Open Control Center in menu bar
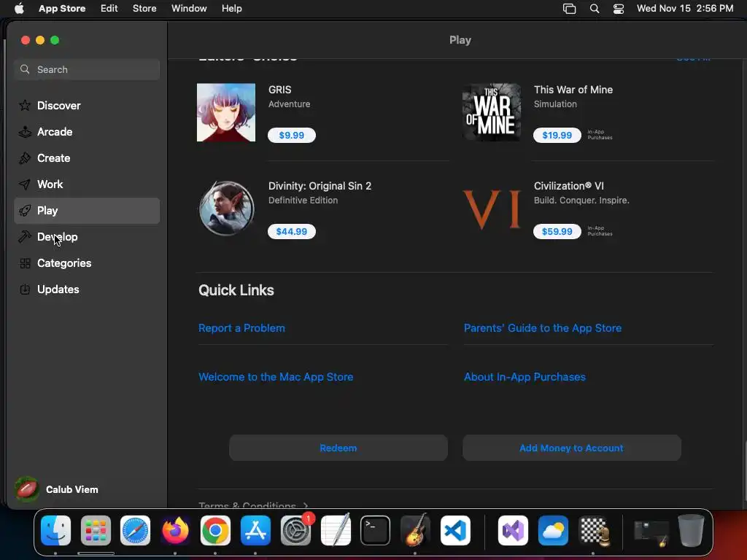This screenshot has height=560, width=747. (619, 9)
